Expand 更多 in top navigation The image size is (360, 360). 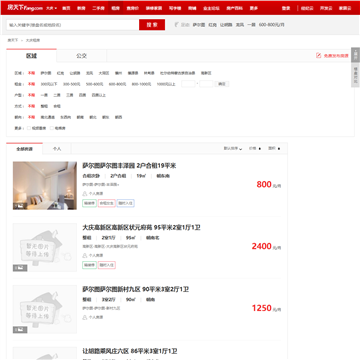(254, 8)
